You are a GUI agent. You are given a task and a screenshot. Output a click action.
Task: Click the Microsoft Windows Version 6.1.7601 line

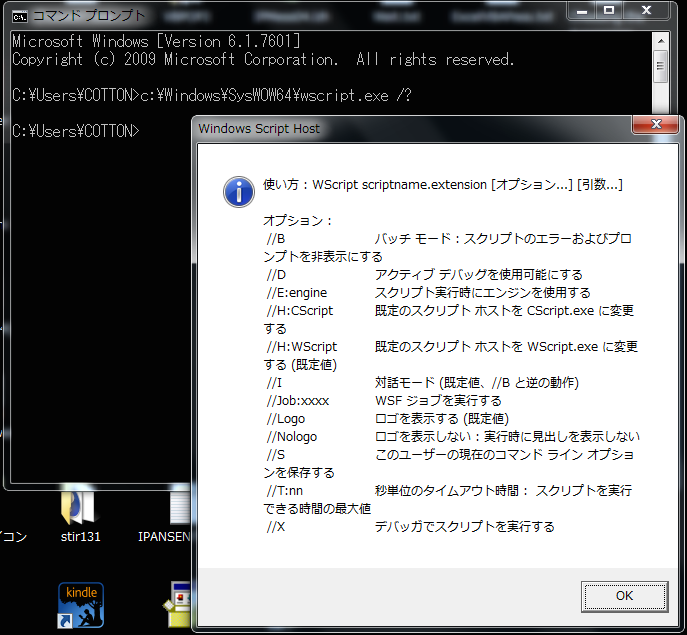click(x=156, y=41)
